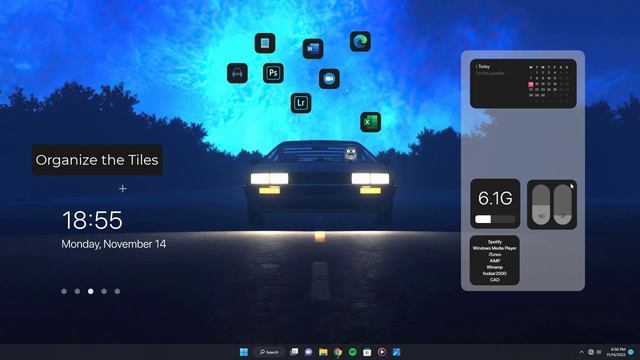Open Spotify from the taskbar
The image size is (640, 360).
[x=353, y=352]
